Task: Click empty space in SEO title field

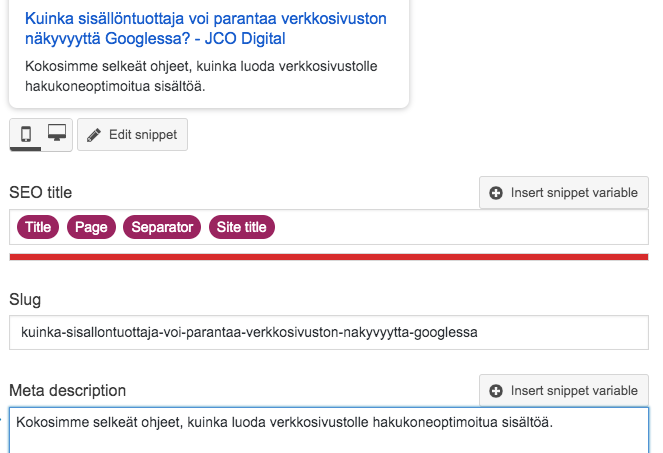Action: coord(460,227)
